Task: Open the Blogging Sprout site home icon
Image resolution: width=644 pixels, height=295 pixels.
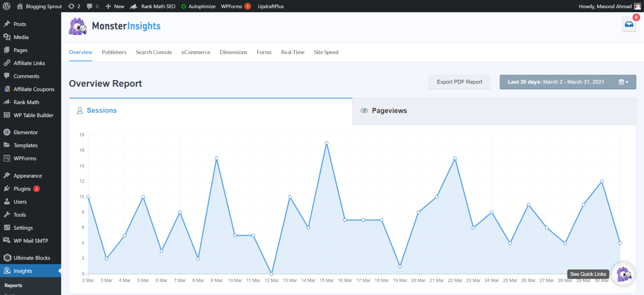Action: (20, 6)
